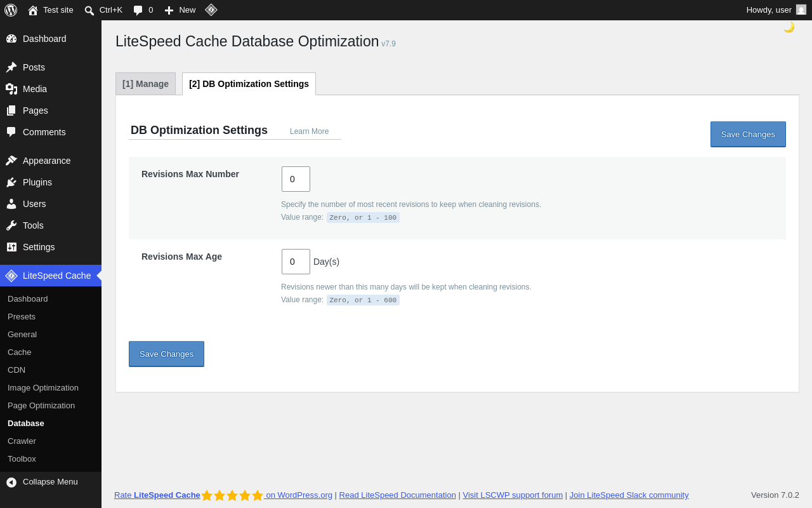
Task: Click the Revisions Max Number label
Action: (x=190, y=174)
